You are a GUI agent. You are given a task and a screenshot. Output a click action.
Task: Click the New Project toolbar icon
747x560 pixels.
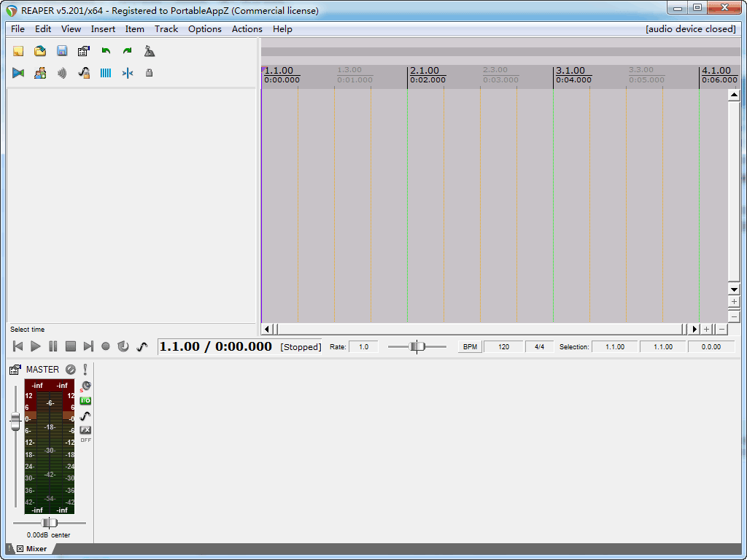tap(18, 51)
